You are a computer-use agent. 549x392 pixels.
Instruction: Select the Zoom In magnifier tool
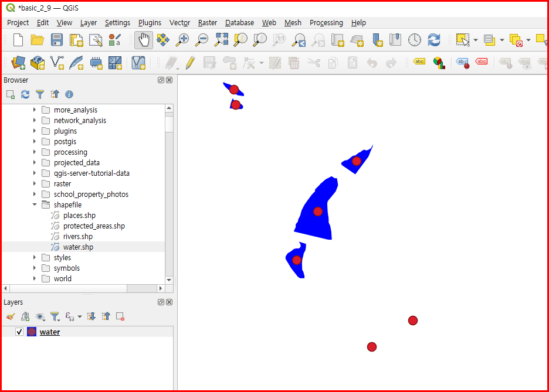point(182,40)
